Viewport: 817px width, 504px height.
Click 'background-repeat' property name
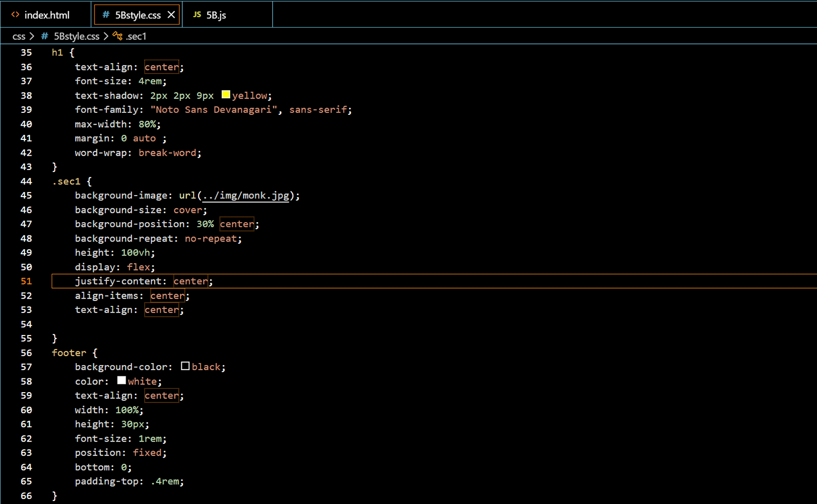coord(124,238)
